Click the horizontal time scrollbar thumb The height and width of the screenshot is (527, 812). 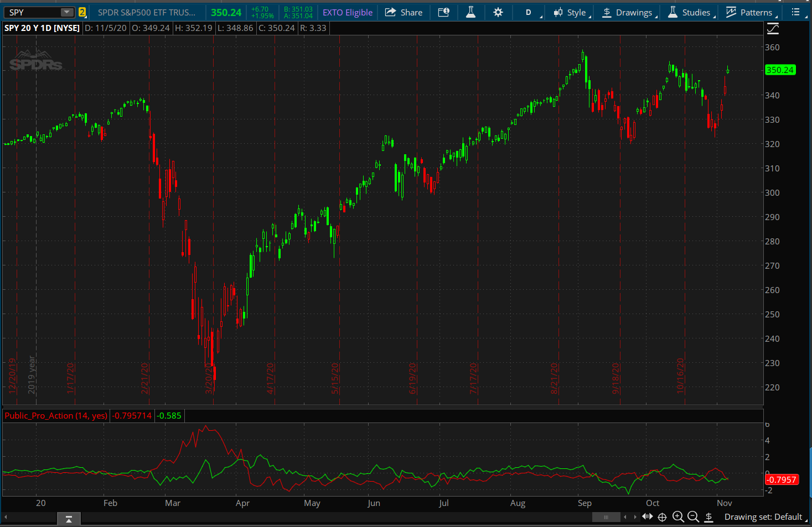click(x=606, y=517)
